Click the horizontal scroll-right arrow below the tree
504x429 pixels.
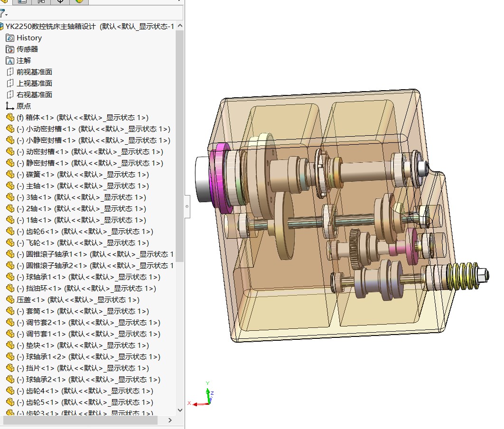[x=170, y=420]
